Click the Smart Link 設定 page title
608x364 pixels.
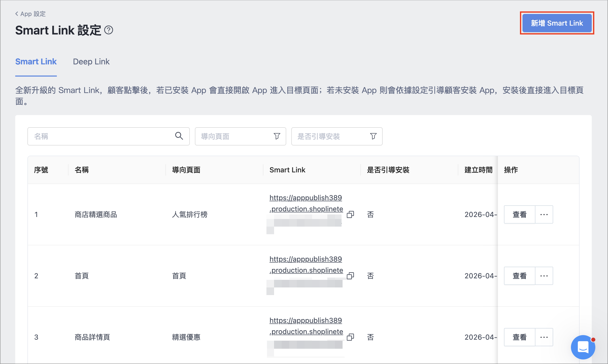pos(58,30)
